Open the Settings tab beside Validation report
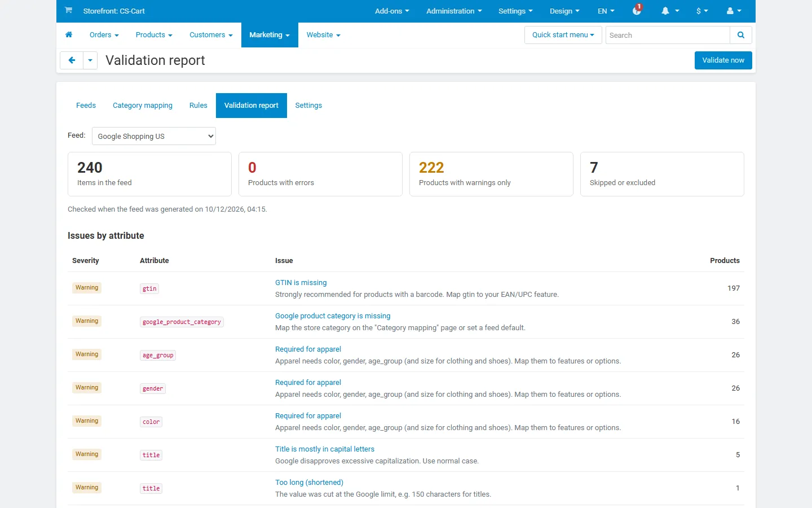Viewport: 812px width, 508px height. click(308, 106)
